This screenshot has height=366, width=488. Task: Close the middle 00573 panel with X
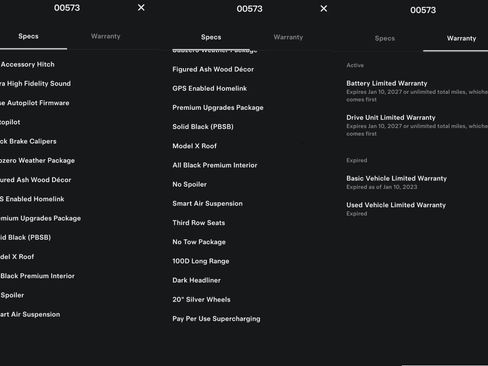[x=324, y=8]
